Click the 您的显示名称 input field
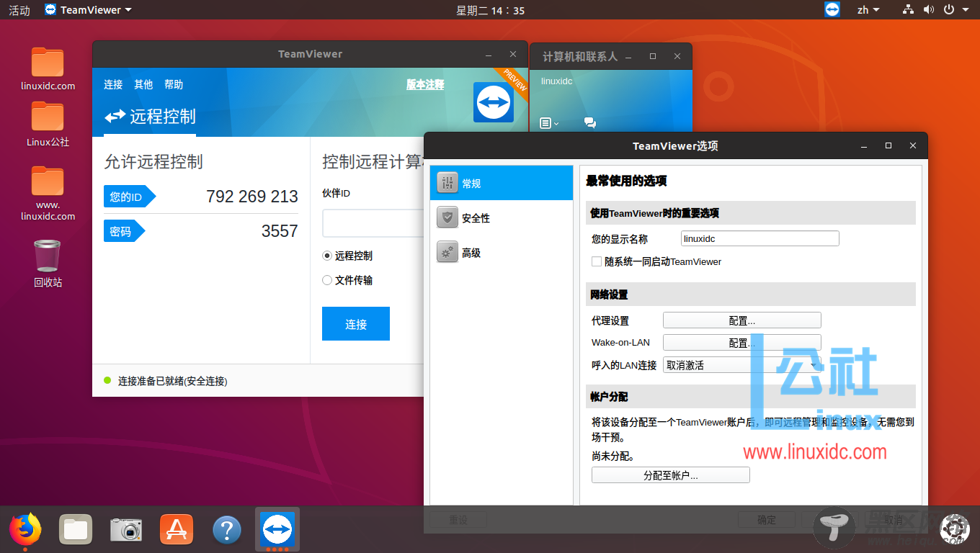The height and width of the screenshot is (553, 980). (760, 238)
